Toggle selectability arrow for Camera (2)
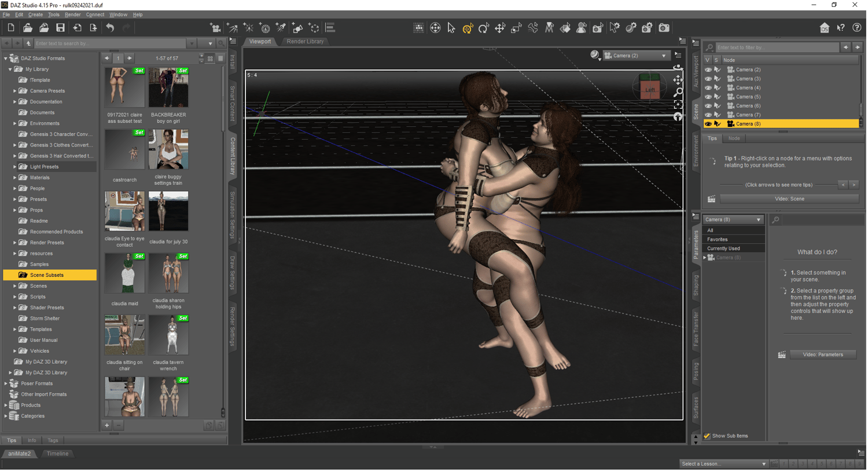This screenshot has height=475, width=868. (718, 70)
